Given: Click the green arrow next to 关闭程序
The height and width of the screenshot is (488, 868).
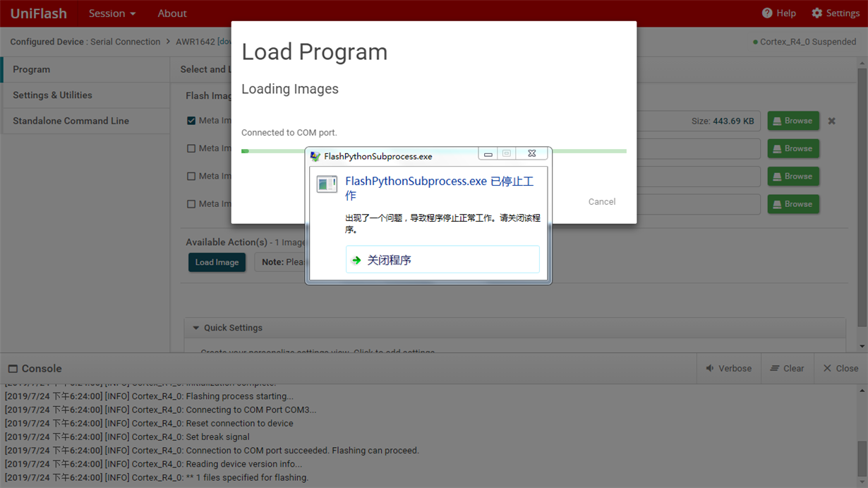Looking at the screenshot, I should coord(356,261).
